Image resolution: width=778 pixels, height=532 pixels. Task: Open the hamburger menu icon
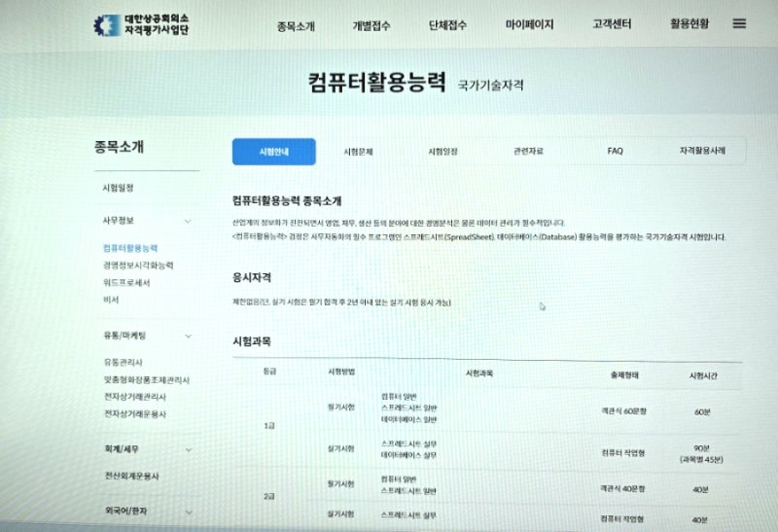click(x=739, y=23)
